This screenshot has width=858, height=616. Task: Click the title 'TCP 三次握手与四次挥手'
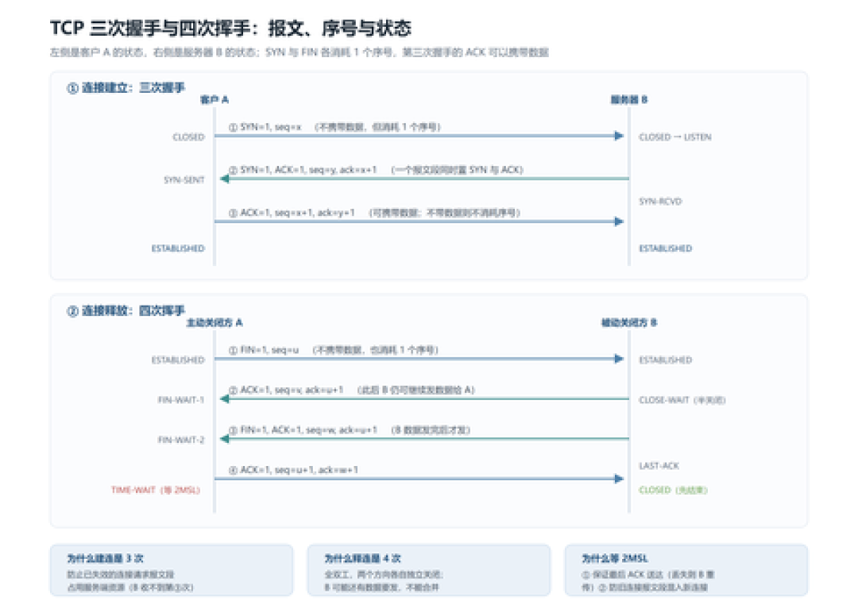(150, 28)
